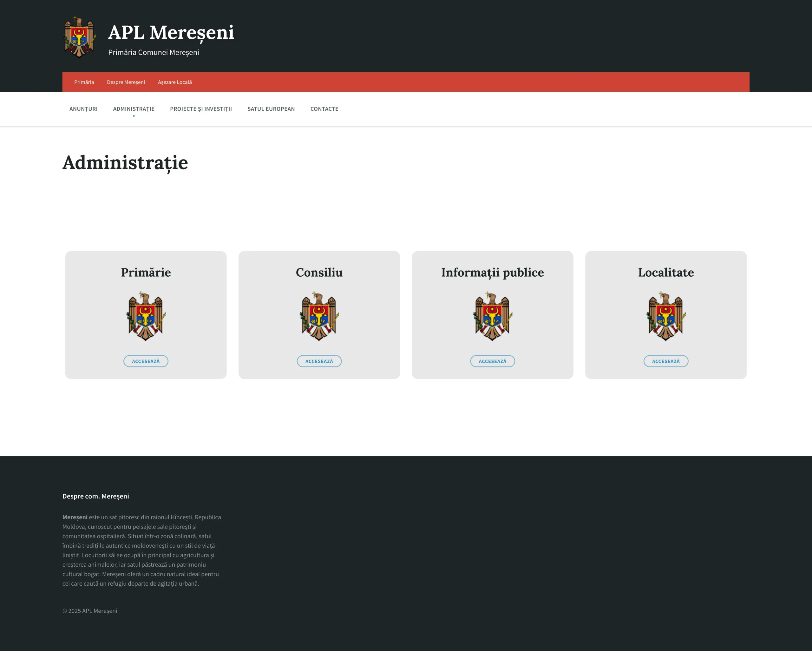Select Despre Mereșeni in the red bar

click(x=126, y=82)
